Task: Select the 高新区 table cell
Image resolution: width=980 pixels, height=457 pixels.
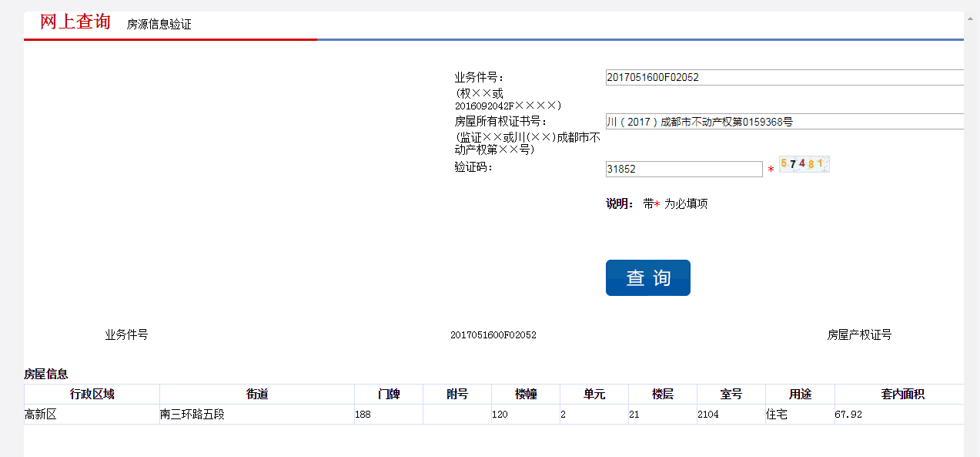Action: click(x=42, y=415)
